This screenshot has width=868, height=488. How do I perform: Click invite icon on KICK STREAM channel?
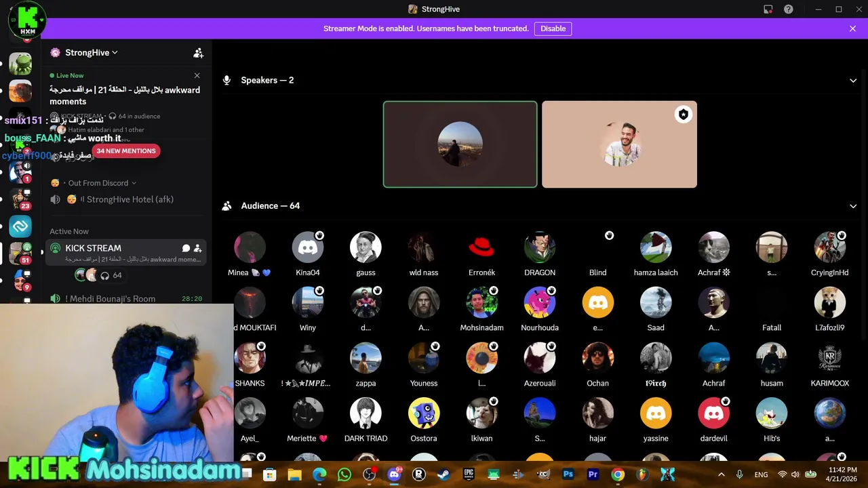click(197, 248)
